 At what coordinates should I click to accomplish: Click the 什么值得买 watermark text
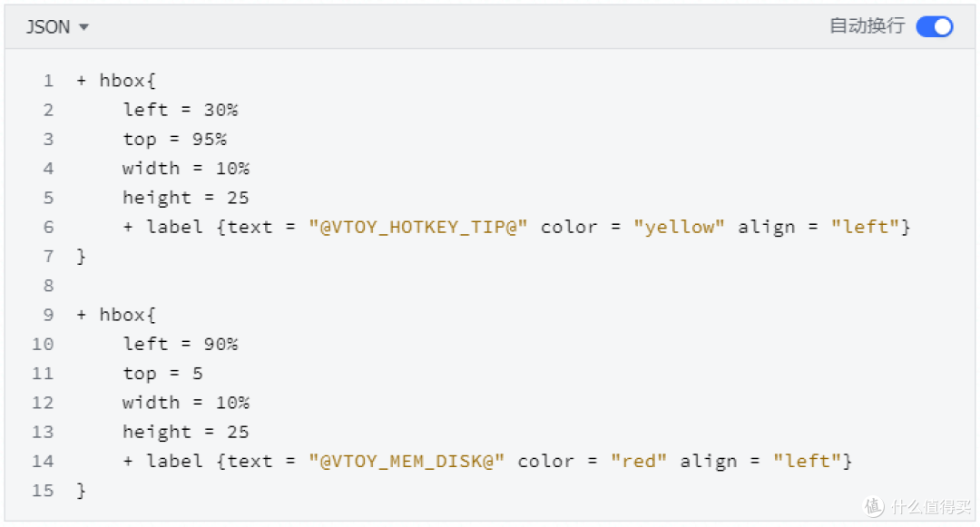coord(929,506)
